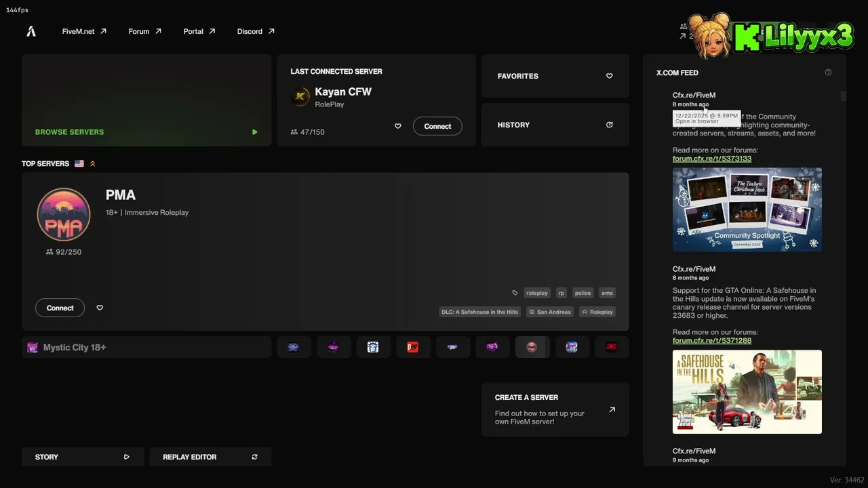Click the Kayan CFW server name
Screen dimensions: 868x488
pos(343,91)
